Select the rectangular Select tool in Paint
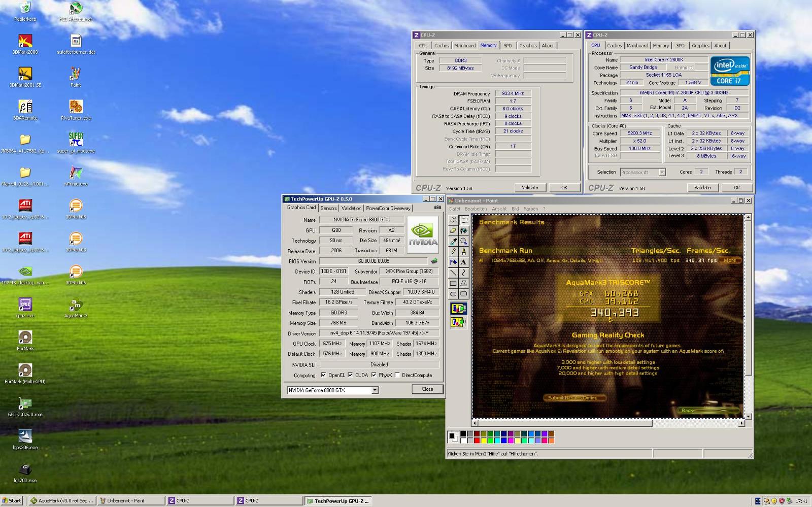 [464, 220]
